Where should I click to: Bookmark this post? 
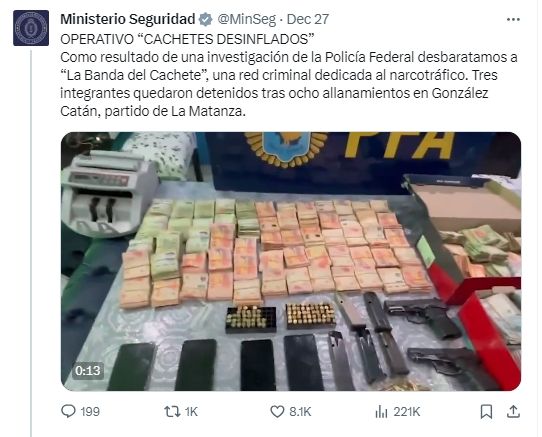486,411
